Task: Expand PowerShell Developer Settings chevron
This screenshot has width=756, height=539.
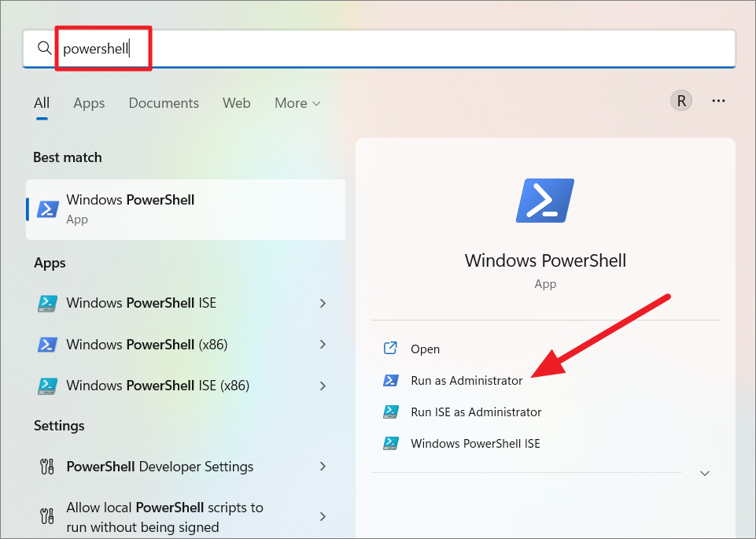Action: tap(323, 467)
